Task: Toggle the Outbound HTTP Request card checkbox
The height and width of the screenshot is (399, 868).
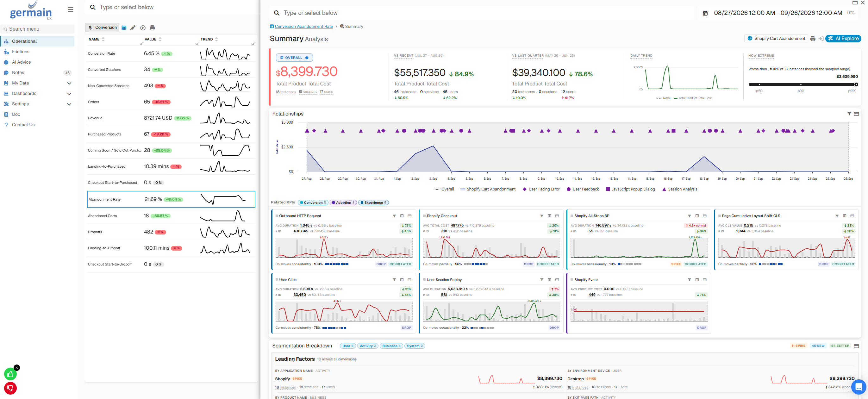Action: click(277, 216)
